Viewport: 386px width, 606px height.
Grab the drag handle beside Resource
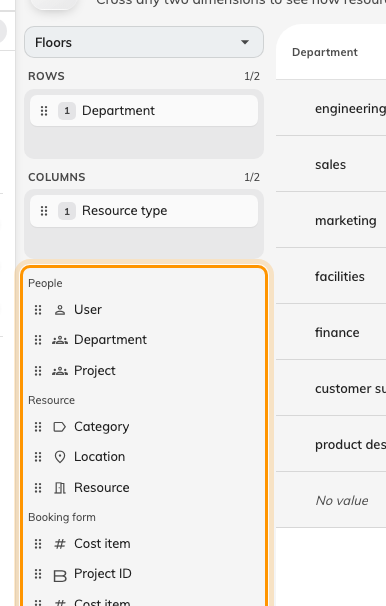[38, 488]
